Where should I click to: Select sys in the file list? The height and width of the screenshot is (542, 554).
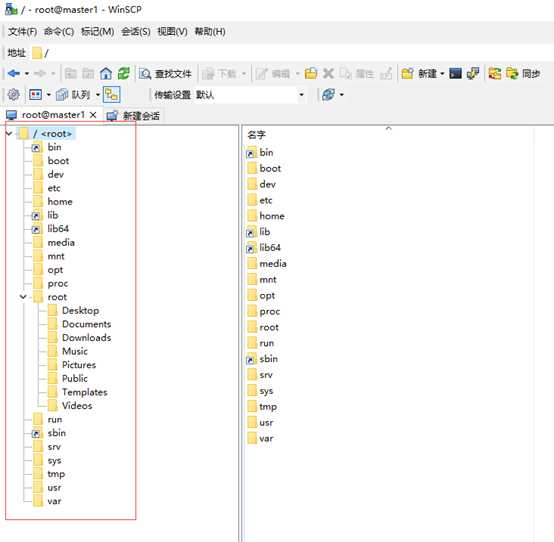266,391
